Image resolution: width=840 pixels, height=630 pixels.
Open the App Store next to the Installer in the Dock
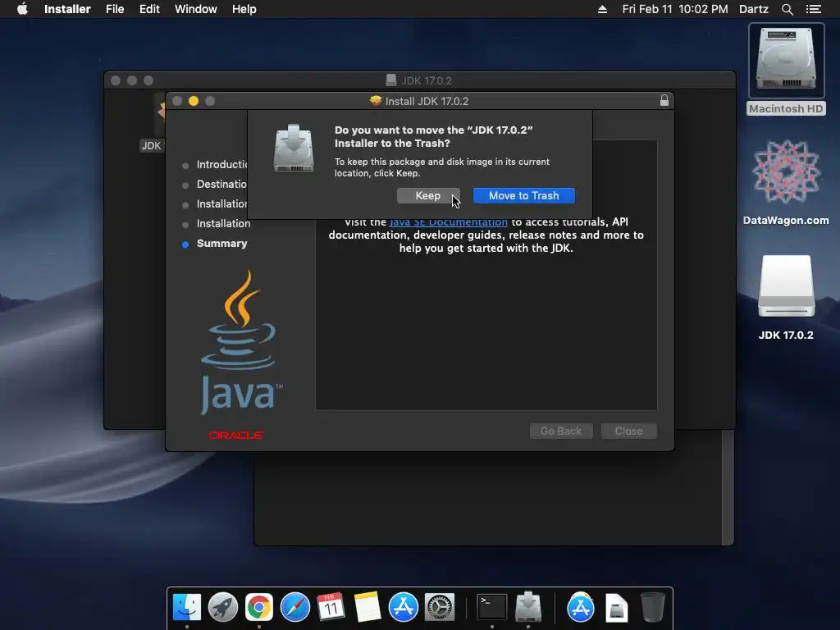581,608
